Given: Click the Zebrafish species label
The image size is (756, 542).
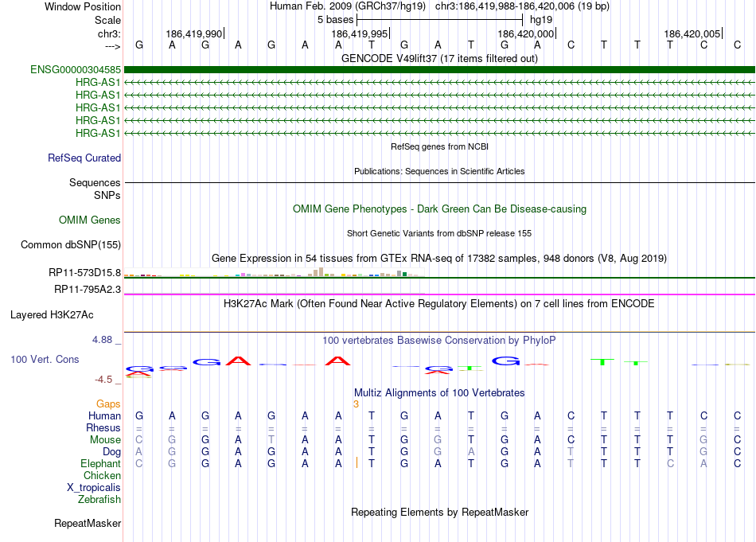Looking at the screenshot, I should point(99,500).
